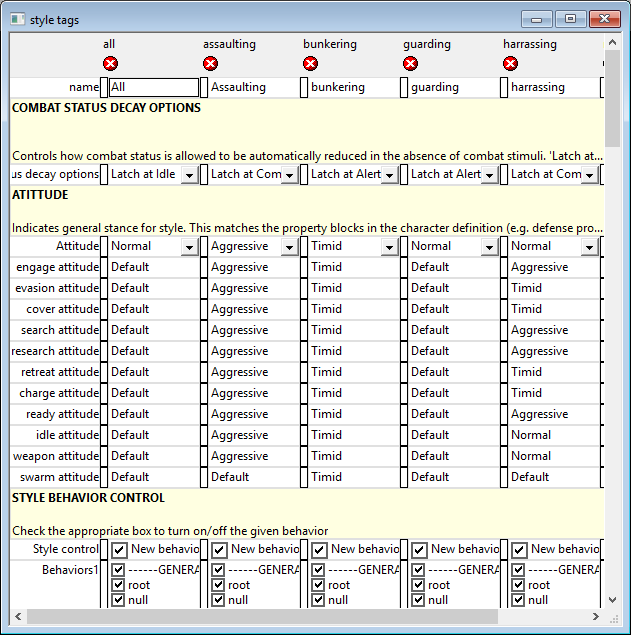Click the window resize grip corner
This screenshot has height=635, width=631.
click(x=614, y=618)
